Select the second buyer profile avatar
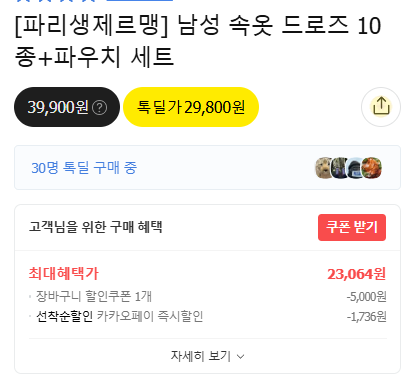 pos(339,168)
